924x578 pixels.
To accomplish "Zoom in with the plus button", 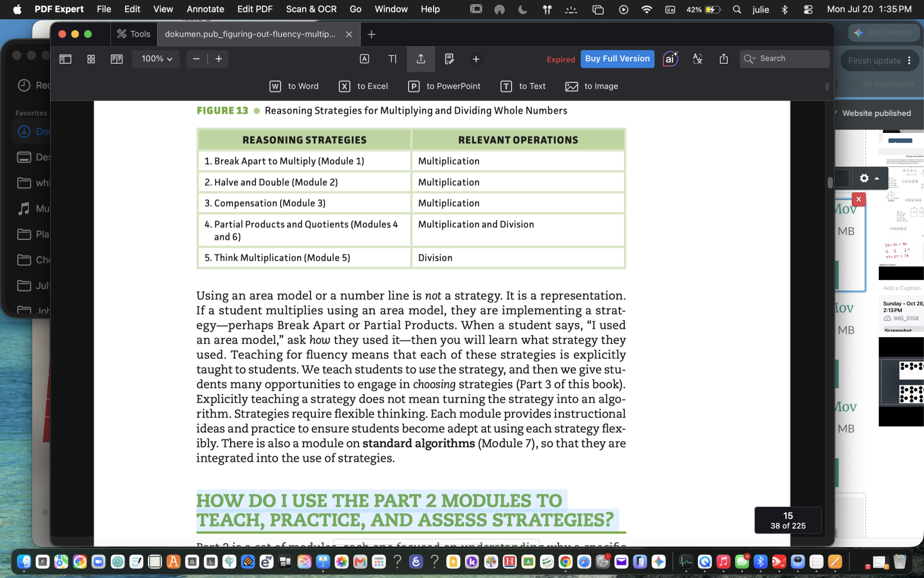I will point(218,59).
